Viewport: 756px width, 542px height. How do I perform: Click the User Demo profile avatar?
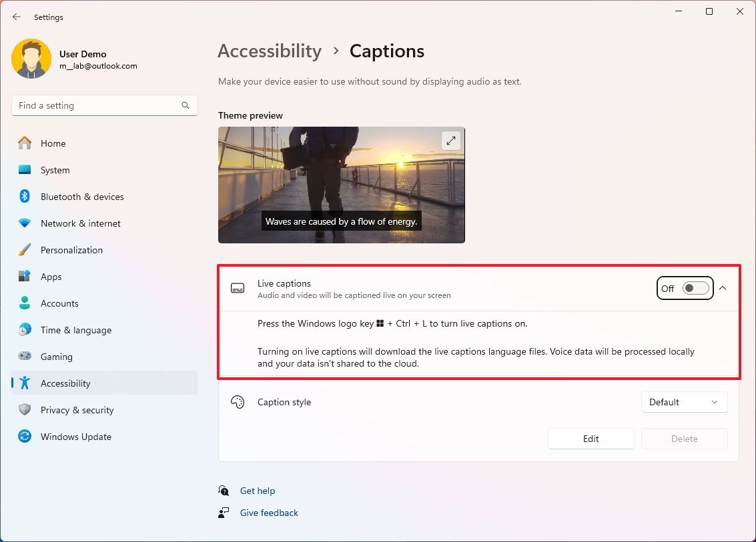click(x=31, y=59)
